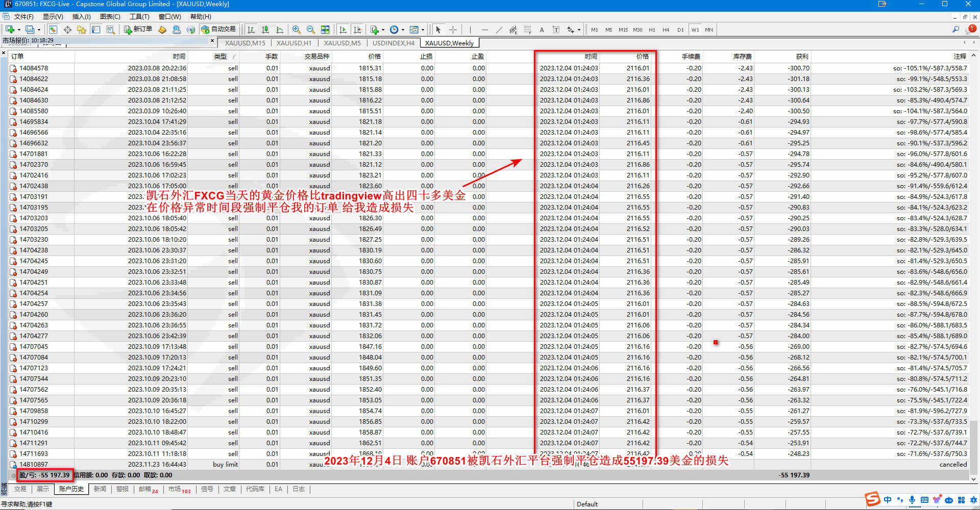Viewport: 980px width, 510px height.
Task: Select the equidistant channel tool
Action: [x=513, y=30]
